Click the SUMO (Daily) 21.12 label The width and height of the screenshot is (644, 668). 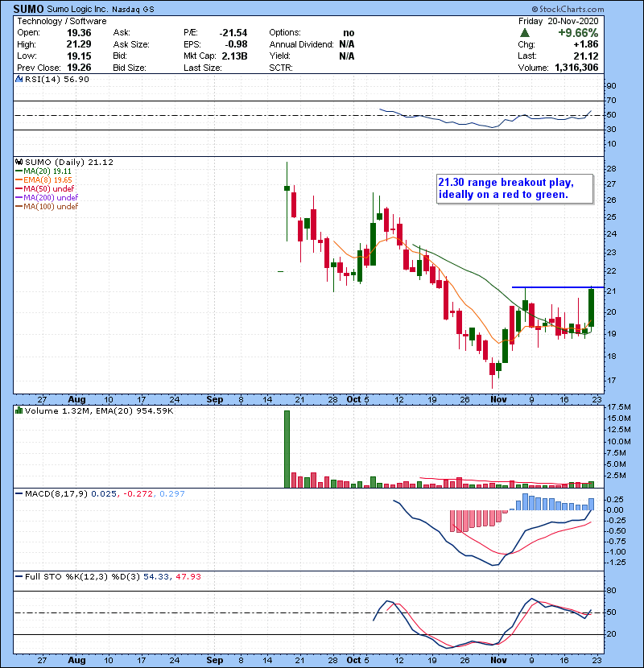point(69,163)
